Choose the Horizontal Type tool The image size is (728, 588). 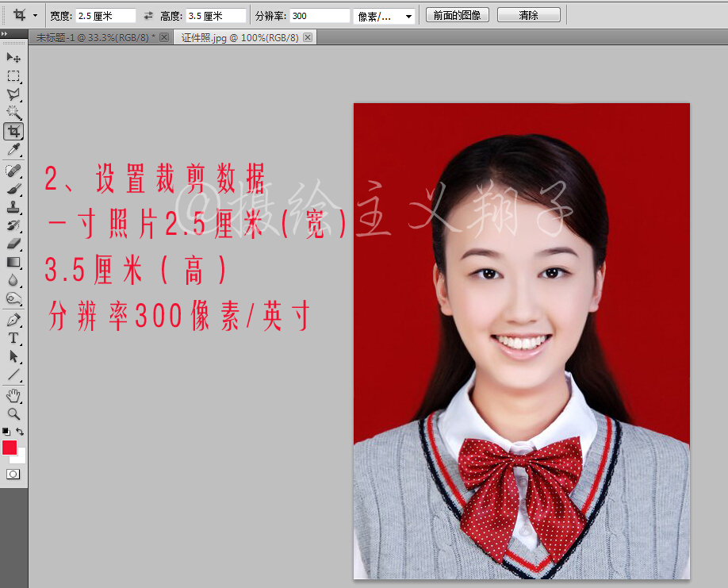pyautogui.click(x=13, y=339)
